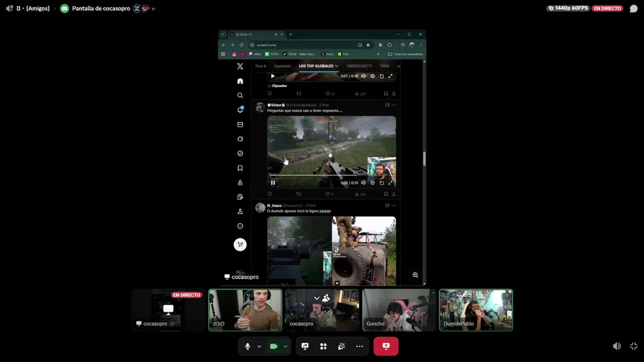Mute the top video at 0:07 / 0:18
Screen dimensions: 644x362
(x=363, y=76)
